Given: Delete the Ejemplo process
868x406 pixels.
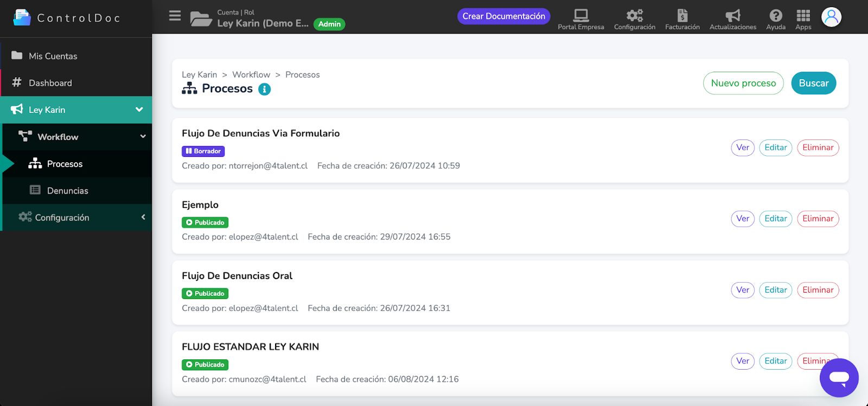Looking at the screenshot, I should pos(818,219).
